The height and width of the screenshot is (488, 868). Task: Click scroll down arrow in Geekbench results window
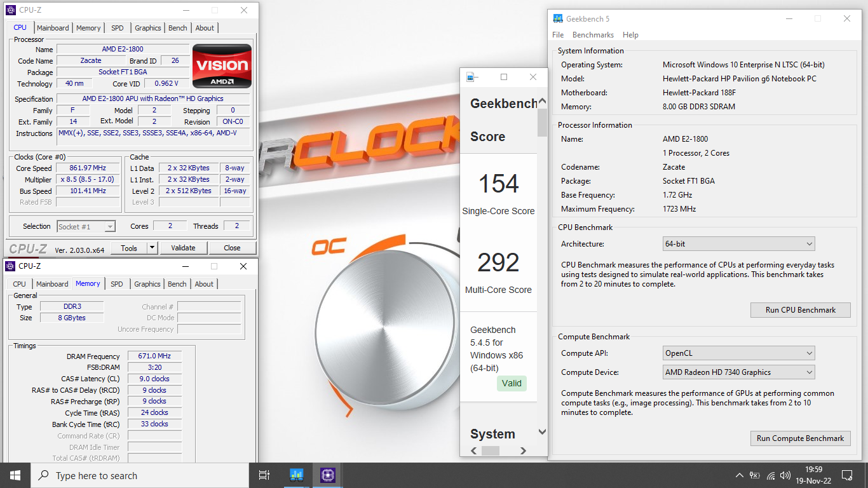point(542,432)
